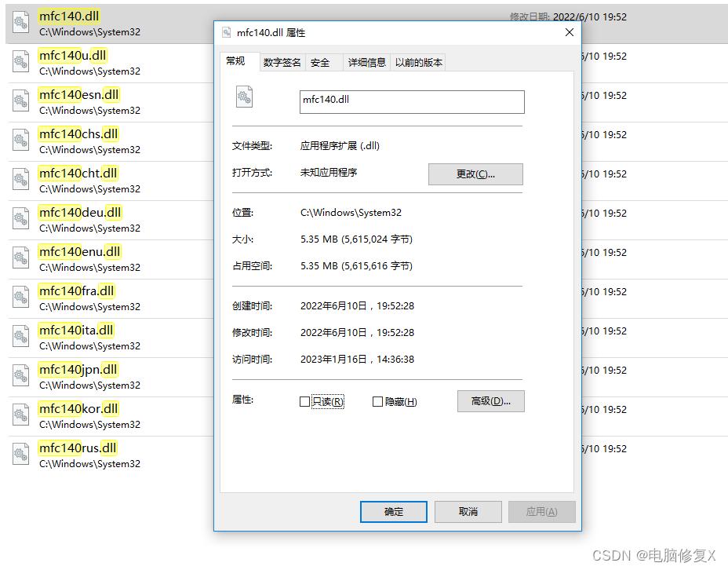728x570 pixels.
Task: Click 未知应用程序 opens-with text
Action: coord(329,173)
